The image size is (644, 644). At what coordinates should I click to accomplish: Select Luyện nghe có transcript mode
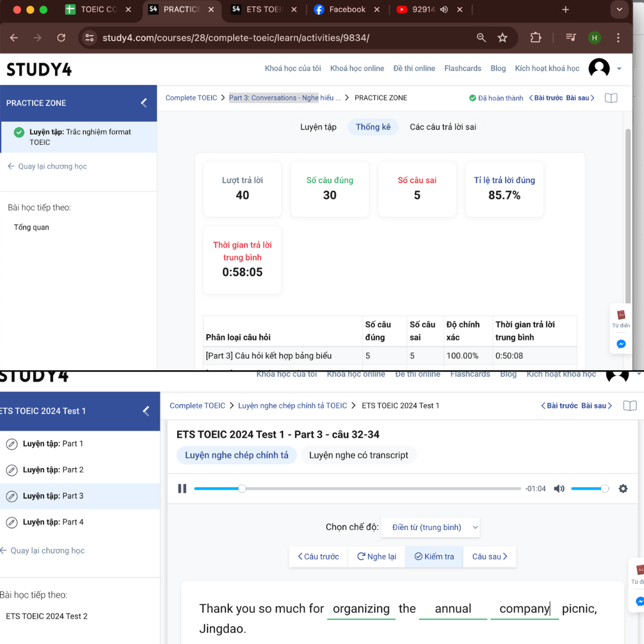click(x=358, y=455)
